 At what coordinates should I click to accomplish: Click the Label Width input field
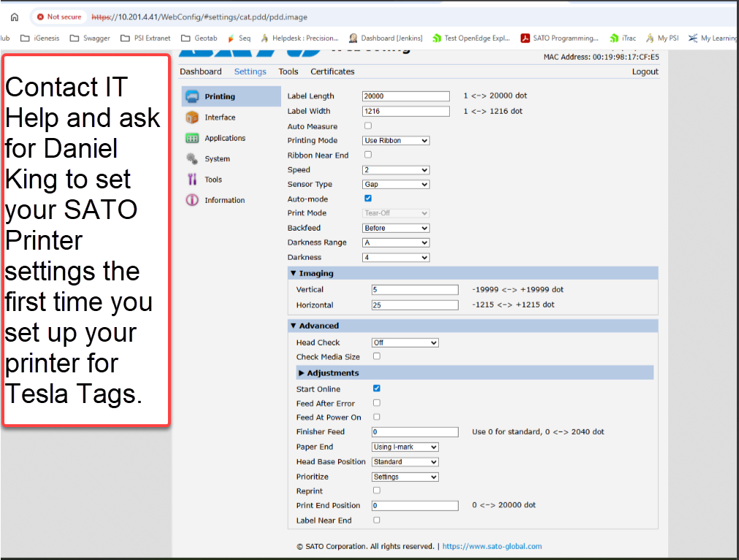tap(406, 111)
